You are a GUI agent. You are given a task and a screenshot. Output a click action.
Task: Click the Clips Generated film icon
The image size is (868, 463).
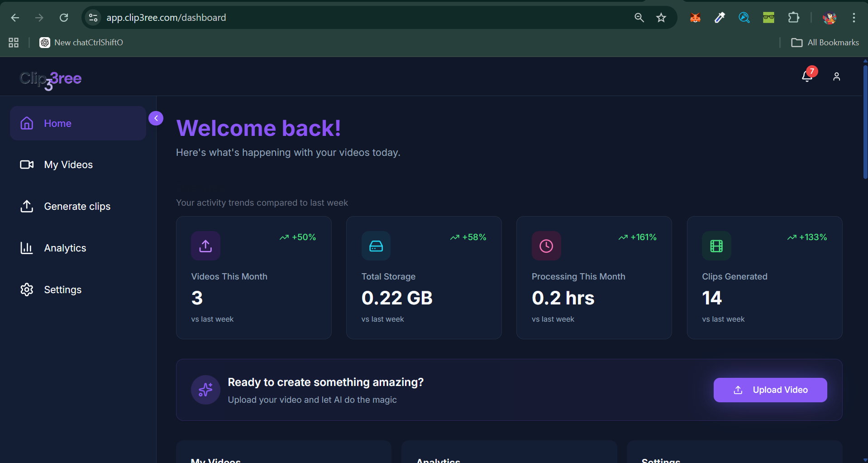tap(716, 246)
